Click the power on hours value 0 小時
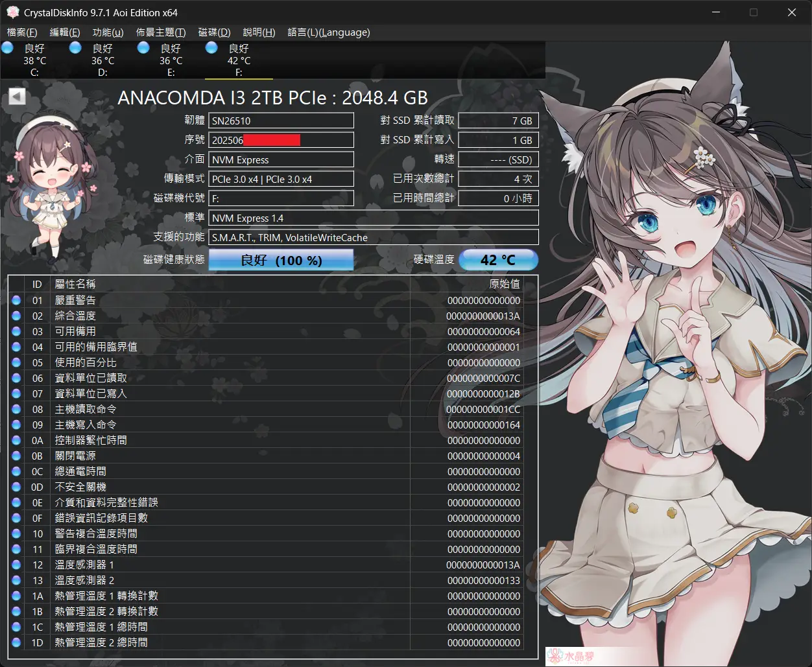The width and height of the screenshot is (812, 667). point(498,198)
